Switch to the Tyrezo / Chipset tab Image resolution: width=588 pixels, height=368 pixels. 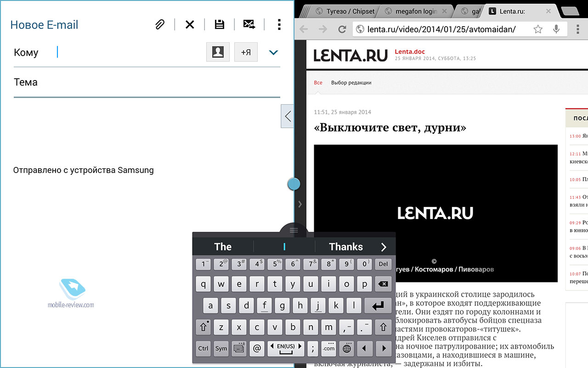(345, 11)
